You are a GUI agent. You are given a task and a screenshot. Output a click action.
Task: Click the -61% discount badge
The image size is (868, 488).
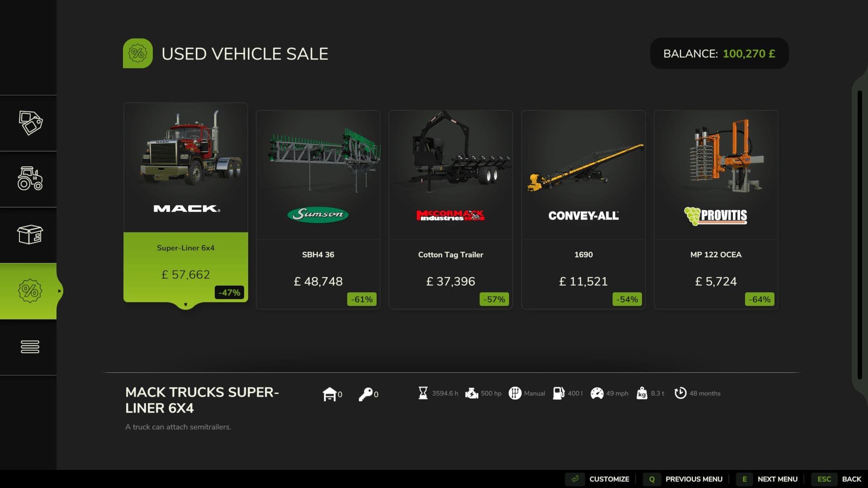point(362,299)
